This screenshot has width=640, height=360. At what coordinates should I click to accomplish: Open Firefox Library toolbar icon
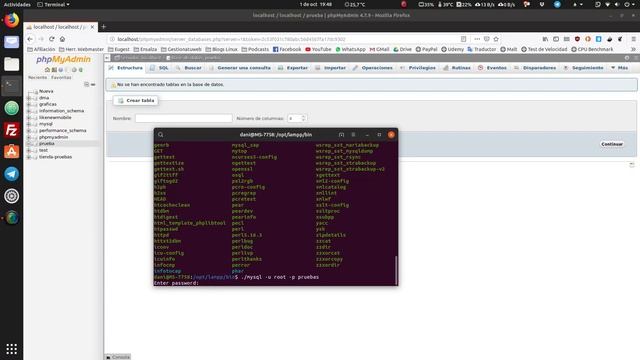[x=545, y=39]
